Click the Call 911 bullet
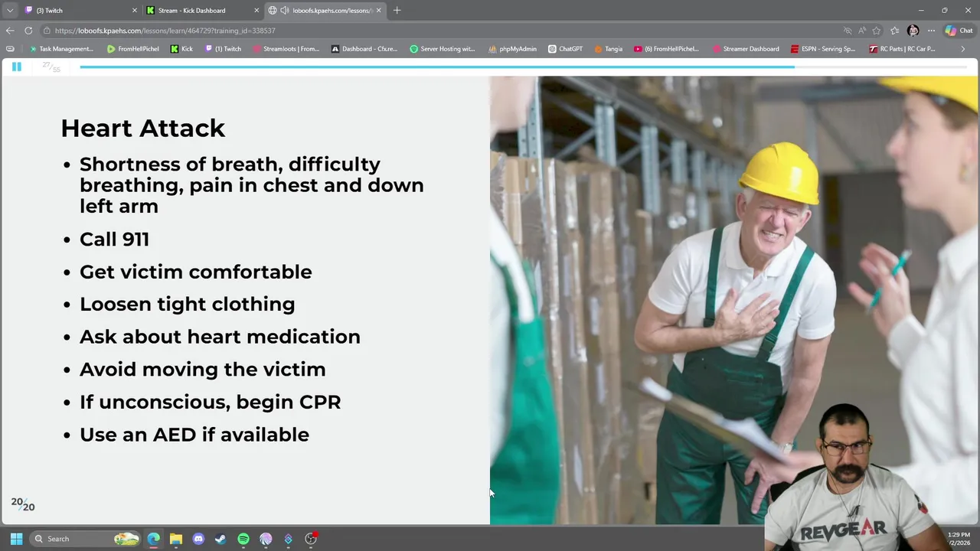The width and height of the screenshot is (980, 551). point(114,239)
